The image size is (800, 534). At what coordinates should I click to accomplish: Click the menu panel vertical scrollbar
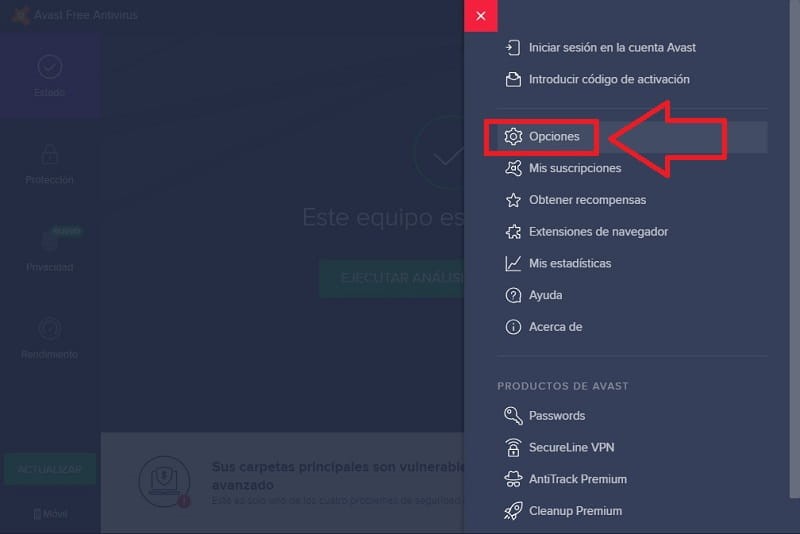(x=794, y=248)
